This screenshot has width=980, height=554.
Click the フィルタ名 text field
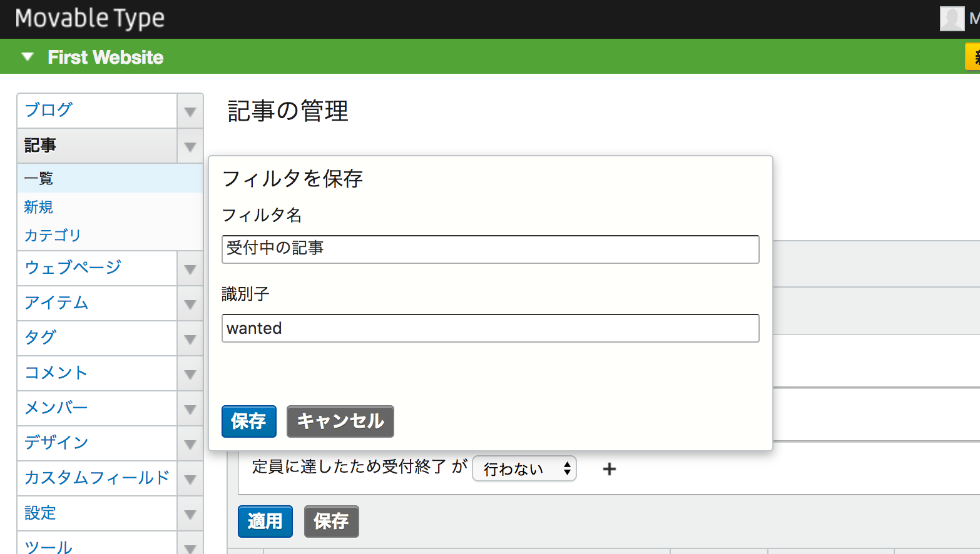click(x=490, y=249)
